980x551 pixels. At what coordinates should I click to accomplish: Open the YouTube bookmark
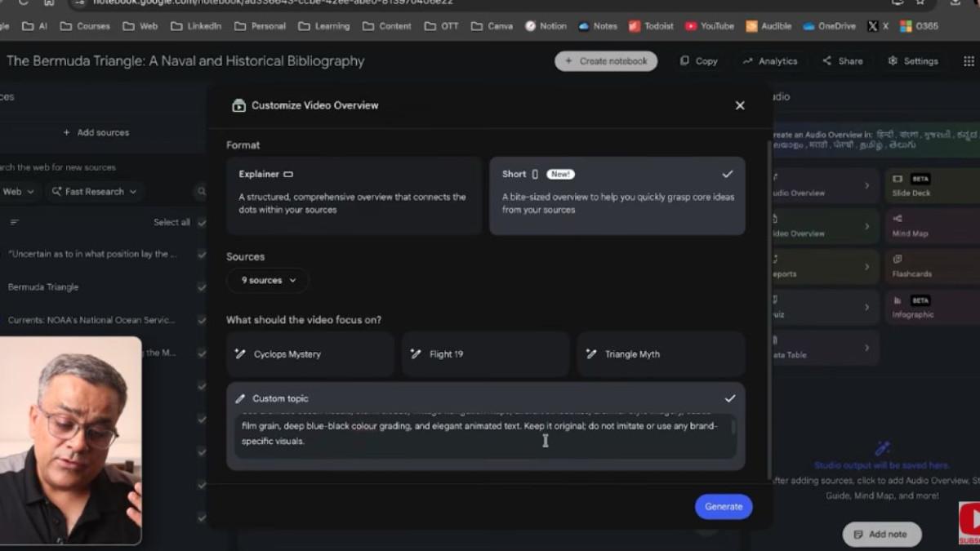(x=710, y=26)
